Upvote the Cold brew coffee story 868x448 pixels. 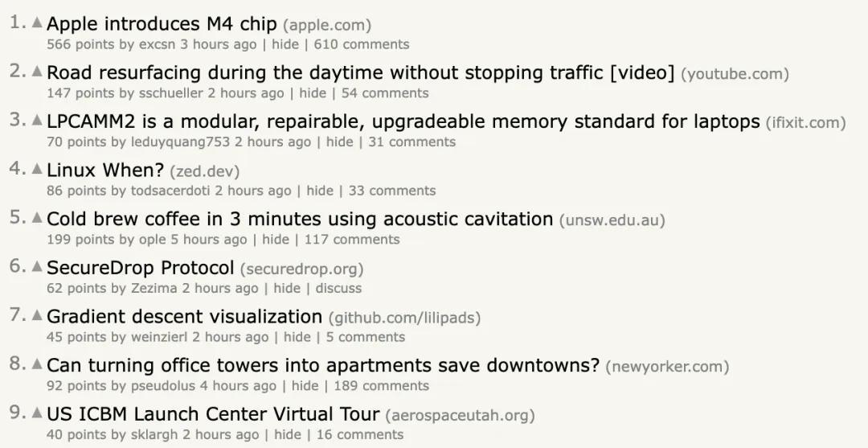click(37, 218)
